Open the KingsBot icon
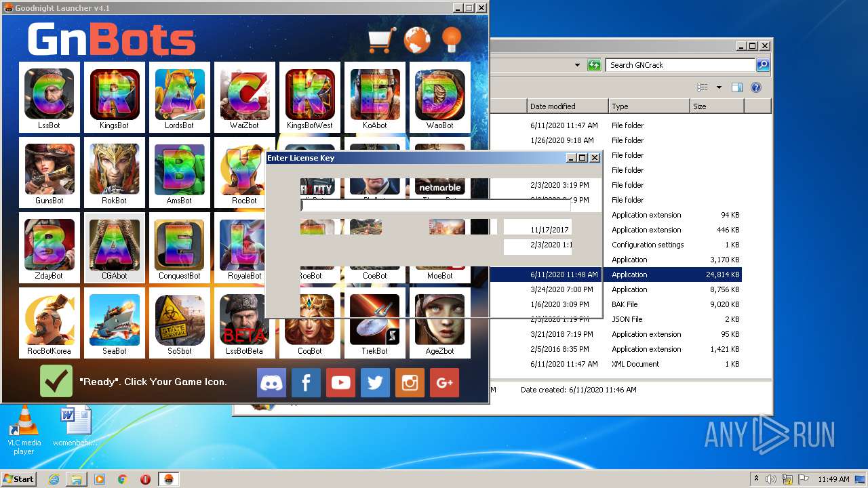 114,97
